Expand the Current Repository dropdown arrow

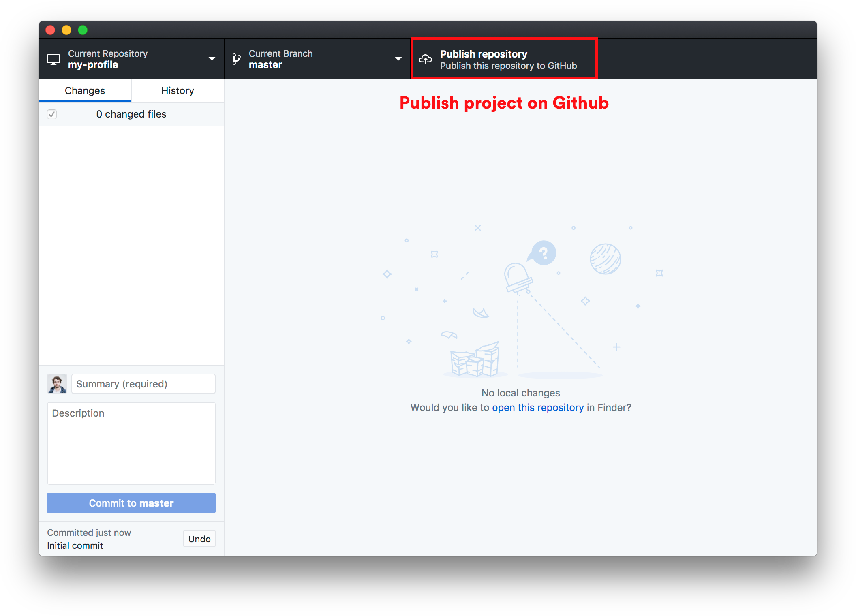point(212,59)
